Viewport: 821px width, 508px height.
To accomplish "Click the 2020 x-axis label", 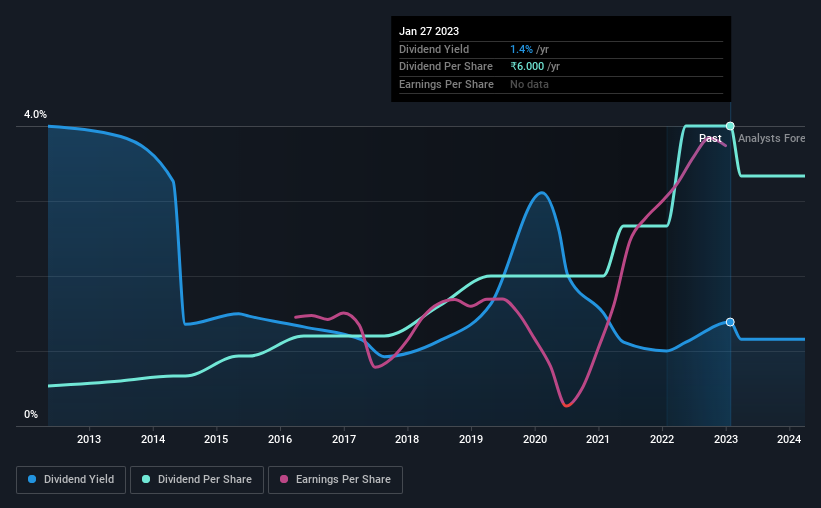I will click(x=535, y=439).
